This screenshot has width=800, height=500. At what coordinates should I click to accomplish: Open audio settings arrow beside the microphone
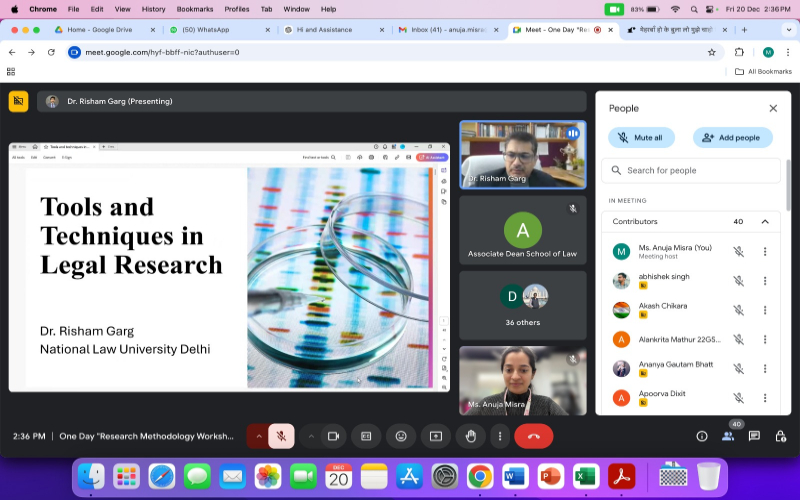259,436
